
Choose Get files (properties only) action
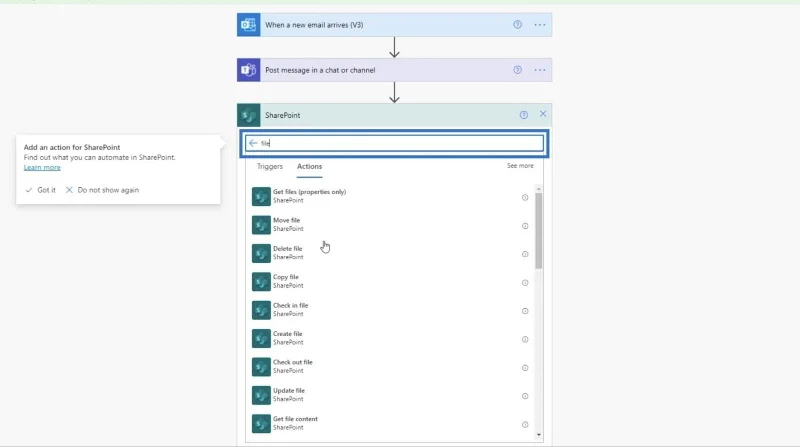pyautogui.click(x=390, y=196)
